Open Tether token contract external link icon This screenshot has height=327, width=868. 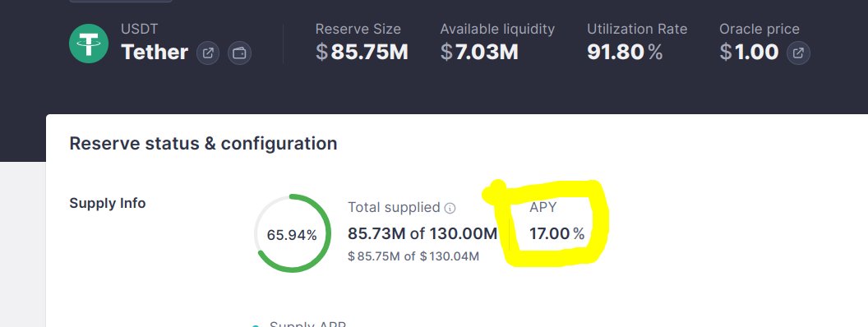(208, 53)
